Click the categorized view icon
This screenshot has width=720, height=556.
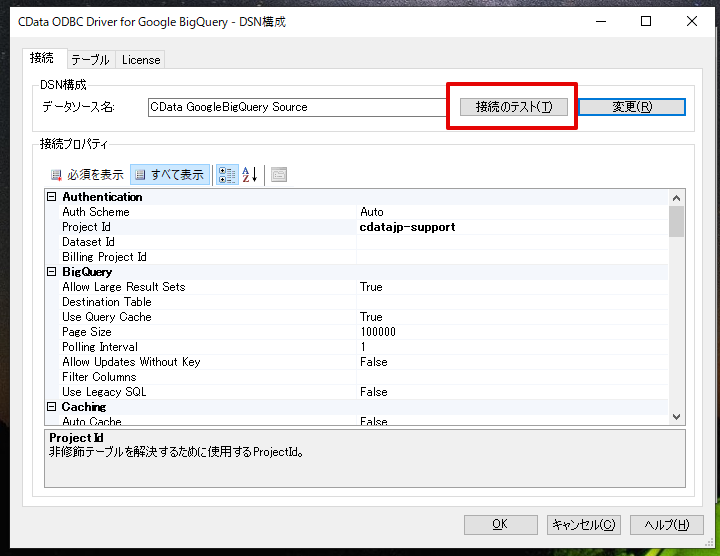point(227,175)
